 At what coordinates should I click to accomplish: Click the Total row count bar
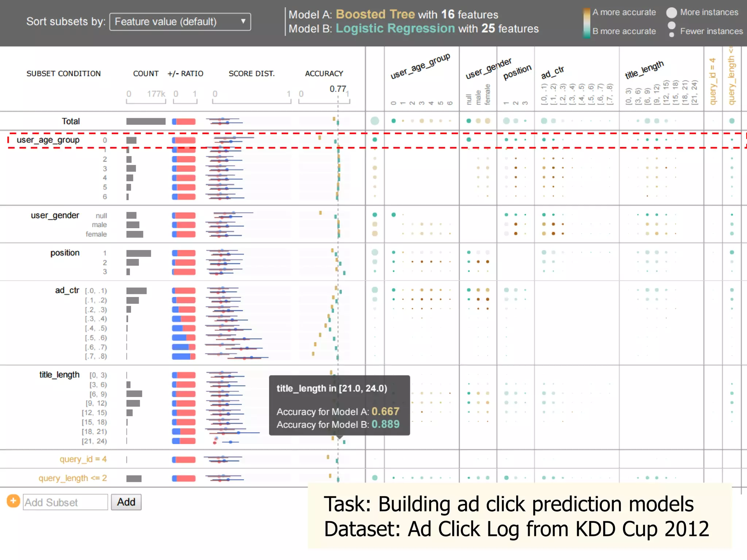tap(146, 121)
